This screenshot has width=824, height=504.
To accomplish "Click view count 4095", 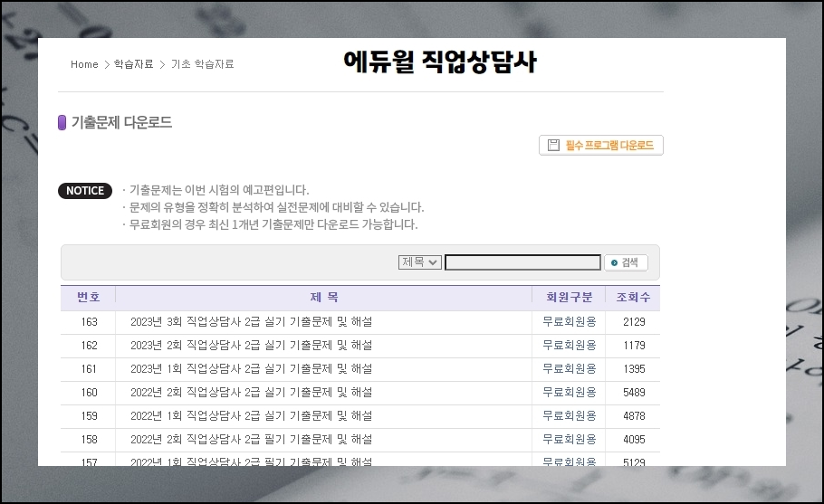I will [x=634, y=440].
